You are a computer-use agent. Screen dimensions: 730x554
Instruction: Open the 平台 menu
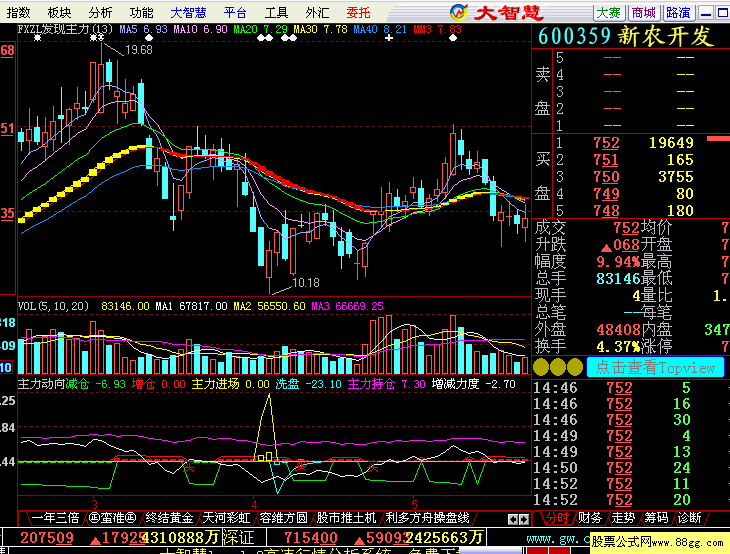pyautogui.click(x=235, y=12)
